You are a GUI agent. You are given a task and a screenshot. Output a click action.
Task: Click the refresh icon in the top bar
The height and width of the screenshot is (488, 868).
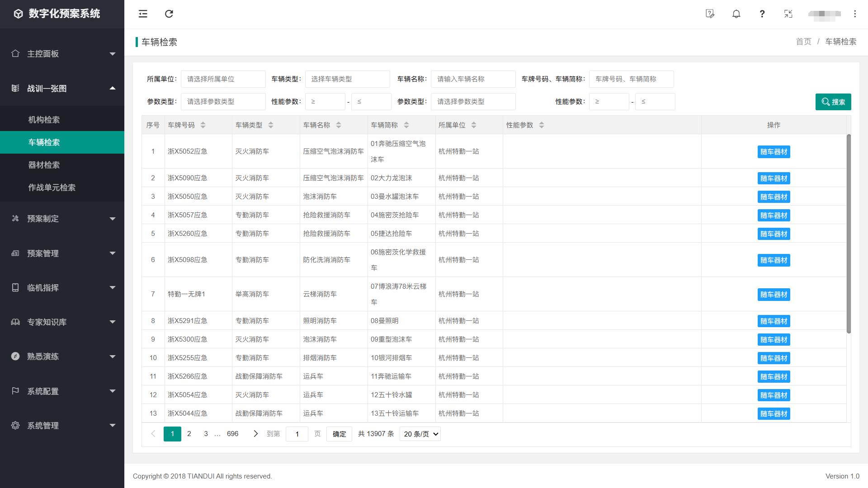click(169, 14)
